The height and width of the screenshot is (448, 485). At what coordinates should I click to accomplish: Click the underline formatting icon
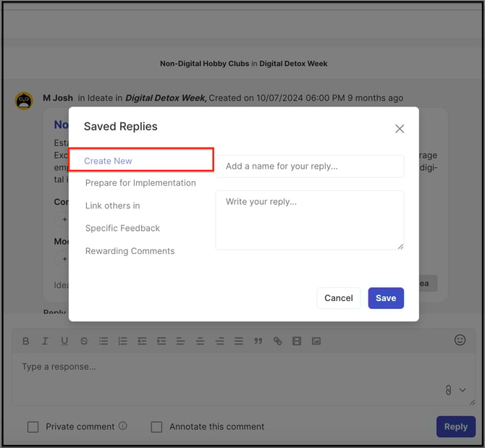click(64, 341)
